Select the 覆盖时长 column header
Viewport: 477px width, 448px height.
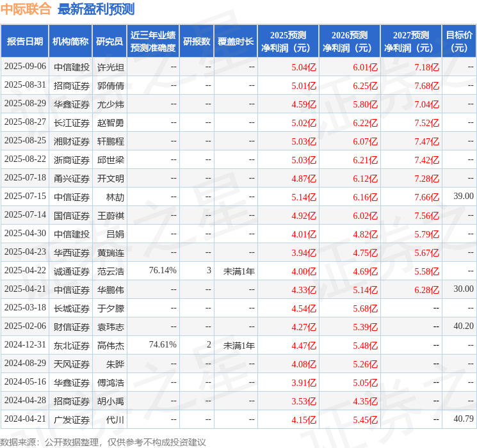pos(236,42)
